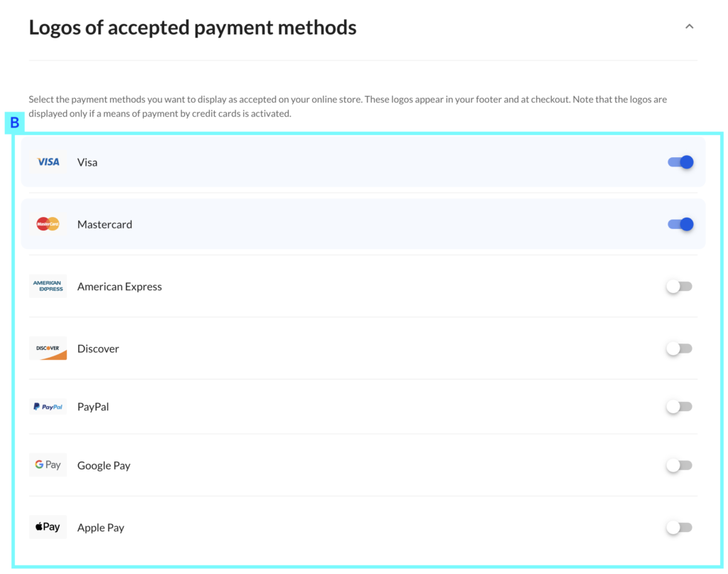Enable the Apple Pay toggle

pyautogui.click(x=679, y=528)
